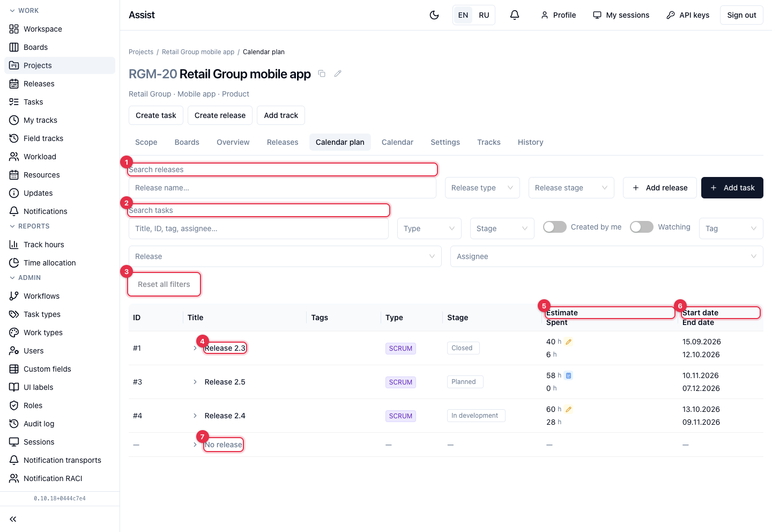Viewport: 772px width, 532px height.
Task: Toggle the Created by me switch
Action: click(x=555, y=227)
